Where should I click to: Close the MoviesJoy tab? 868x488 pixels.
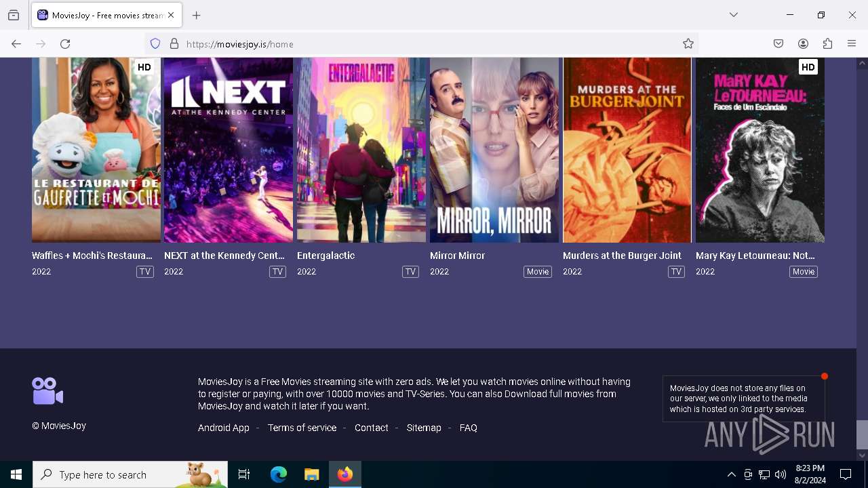tap(171, 15)
